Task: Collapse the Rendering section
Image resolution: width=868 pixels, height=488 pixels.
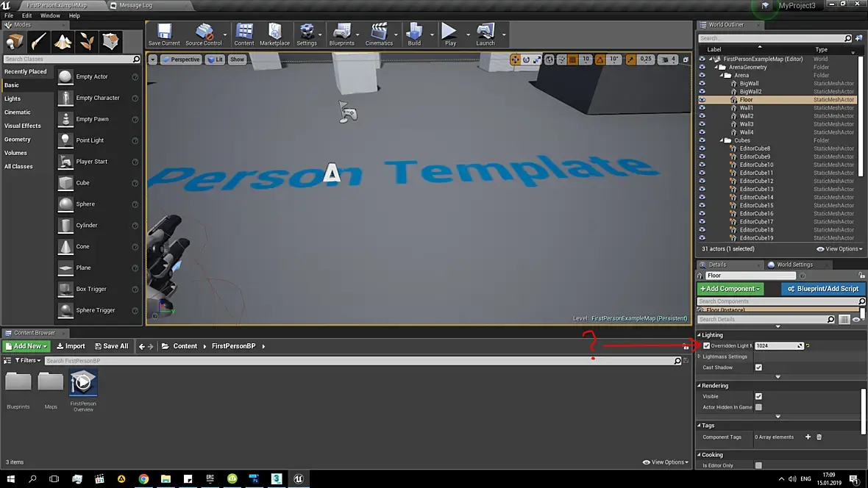Action: (699, 386)
